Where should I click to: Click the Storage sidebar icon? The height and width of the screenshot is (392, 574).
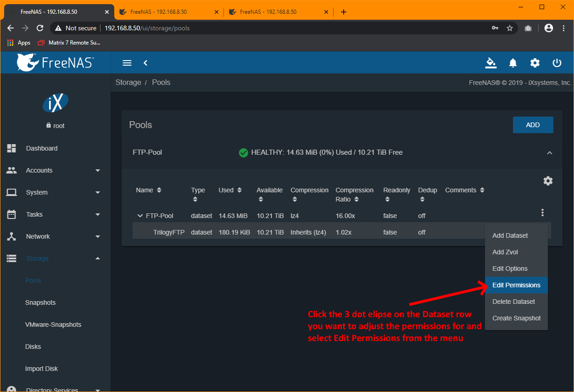pyautogui.click(x=11, y=258)
